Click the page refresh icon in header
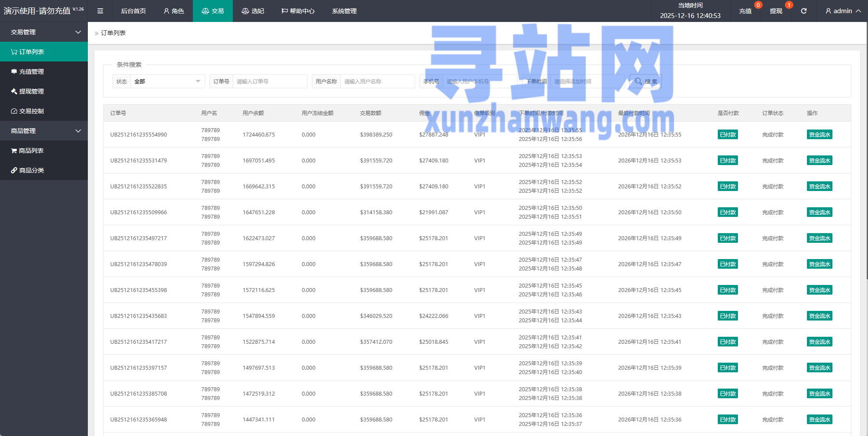The image size is (868, 436). 803,11
